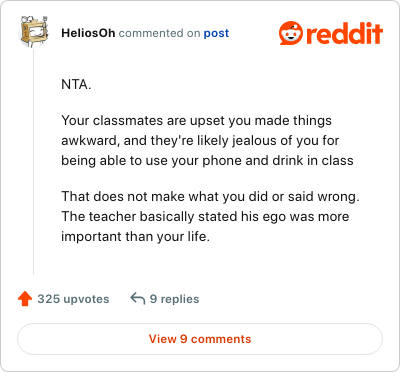
Task: Click the Reddit Snoo mascot icon
Action: [x=291, y=33]
